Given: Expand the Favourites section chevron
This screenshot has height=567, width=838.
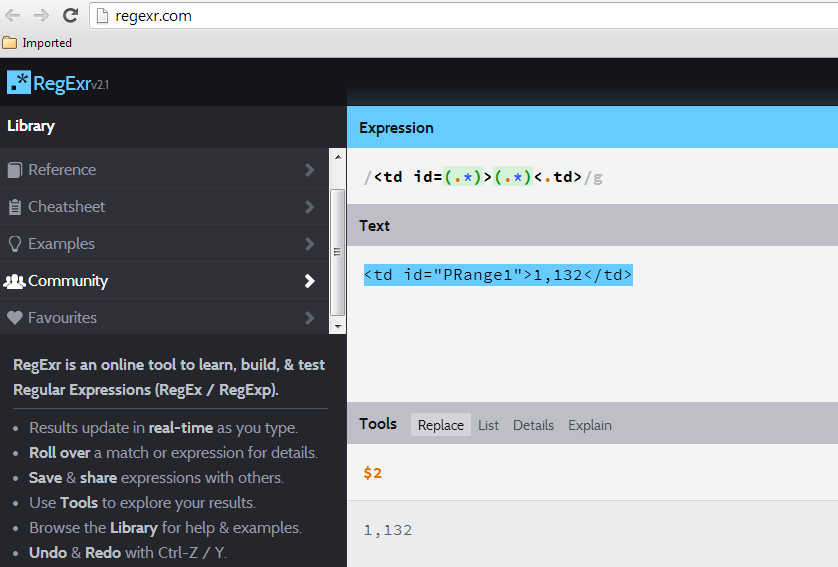Looking at the screenshot, I should click(x=310, y=318).
